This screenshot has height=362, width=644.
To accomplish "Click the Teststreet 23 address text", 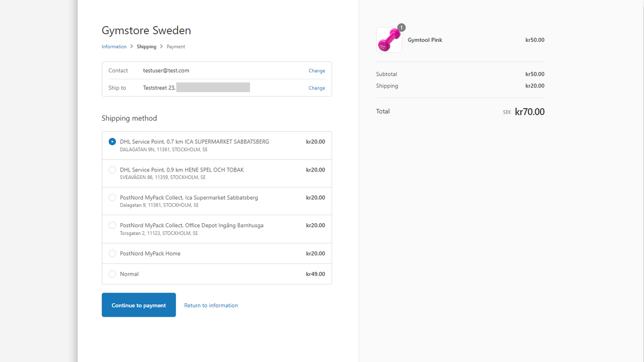I will click(x=159, y=87).
